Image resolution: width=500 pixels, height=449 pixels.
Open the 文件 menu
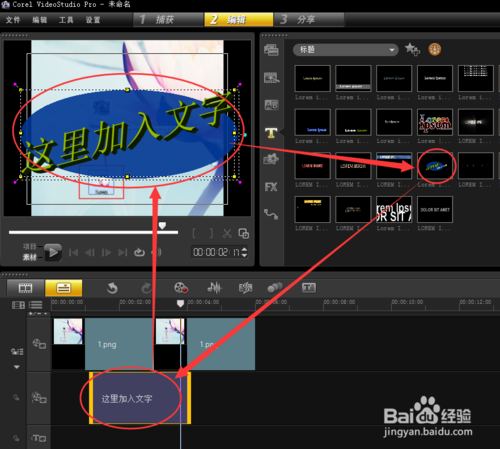[13, 20]
